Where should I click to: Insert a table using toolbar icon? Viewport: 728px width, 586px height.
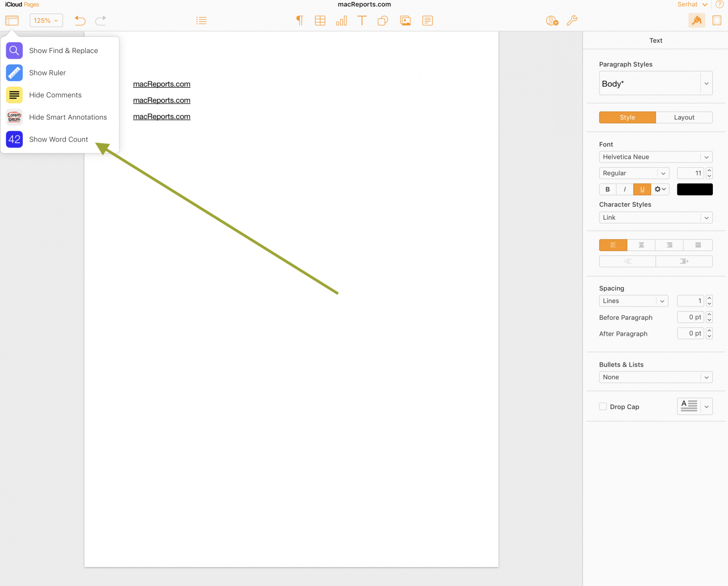click(320, 20)
